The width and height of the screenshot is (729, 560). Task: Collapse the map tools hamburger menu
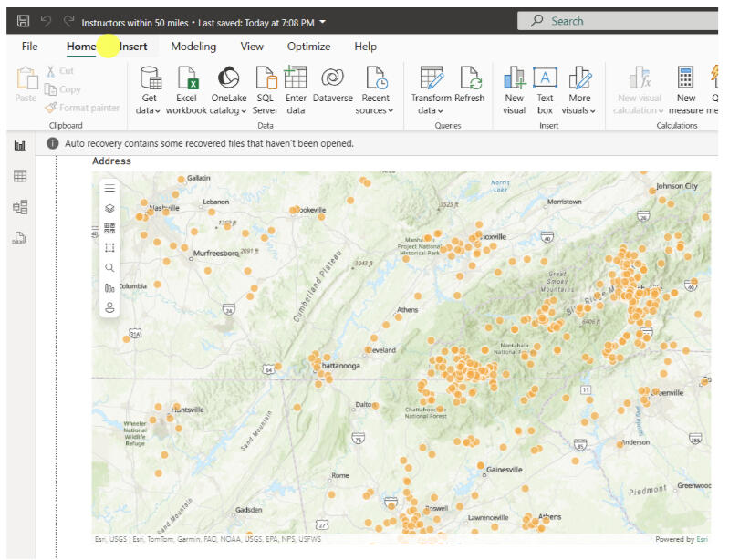109,188
